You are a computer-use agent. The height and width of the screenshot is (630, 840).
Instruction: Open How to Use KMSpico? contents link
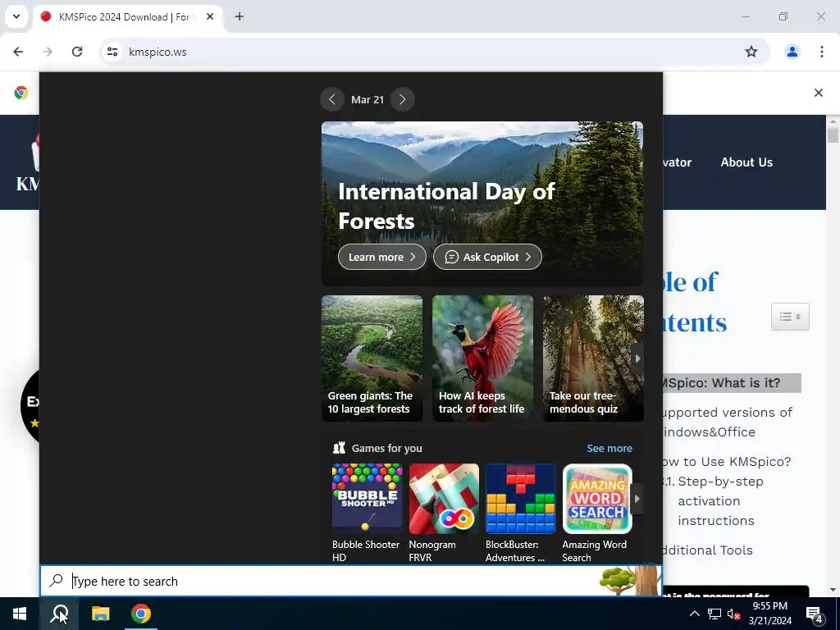pos(728,462)
